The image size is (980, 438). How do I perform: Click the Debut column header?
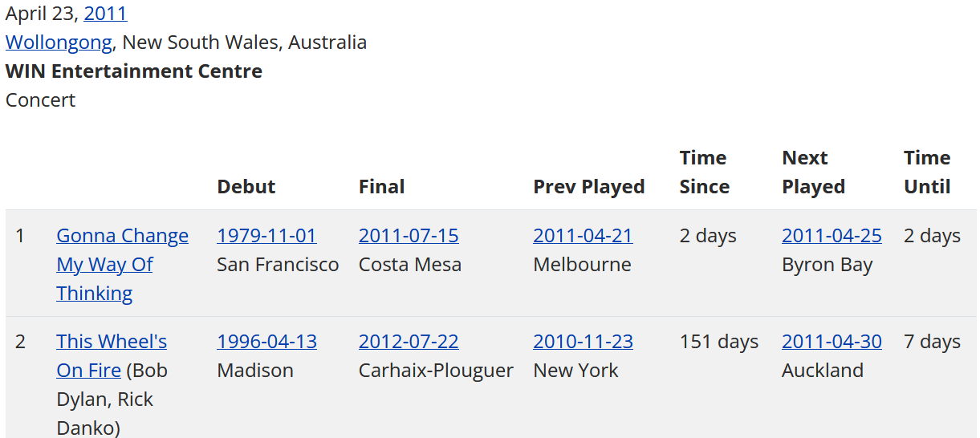pos(246,187)
